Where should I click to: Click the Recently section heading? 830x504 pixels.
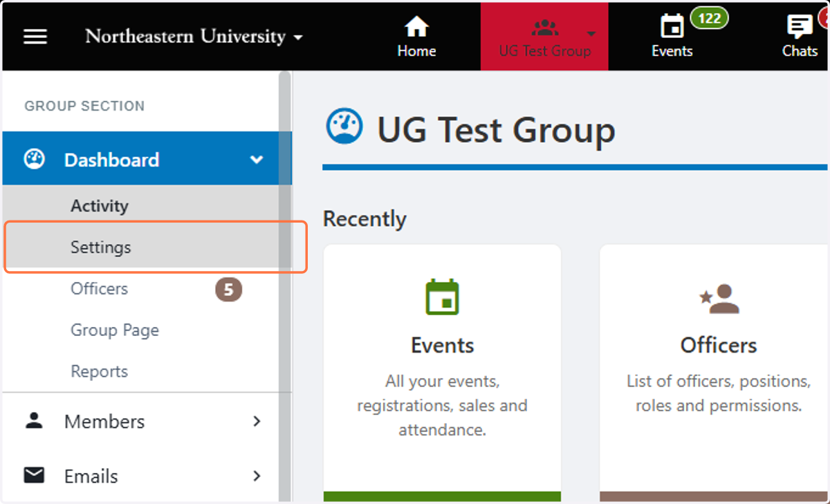pyautogui.click(x=365, y=219)
